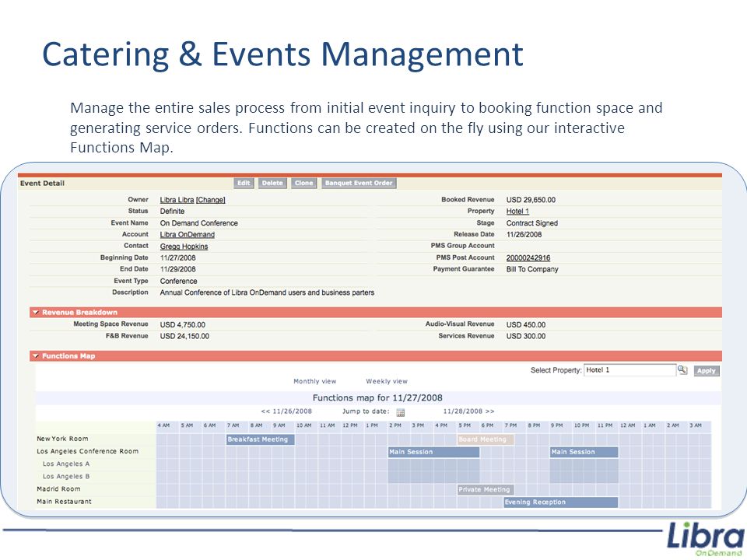Click in the Select Property input field
747x560 pixels.
pos(630,370)
